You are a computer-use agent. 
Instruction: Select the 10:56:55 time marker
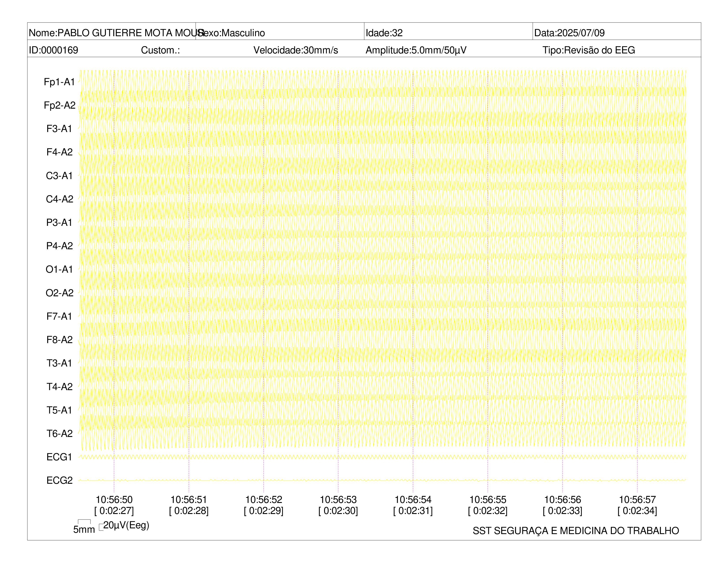point(488,500)
